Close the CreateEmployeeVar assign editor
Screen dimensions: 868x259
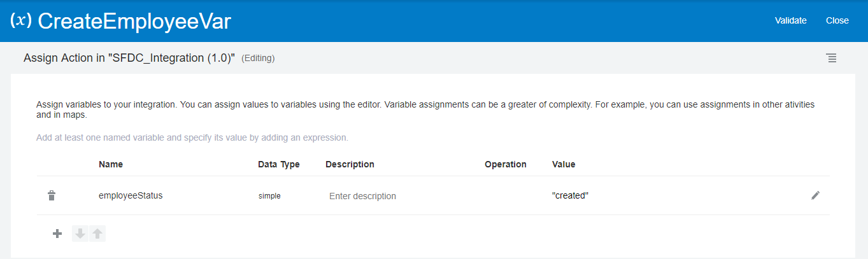tap(837, 20)
